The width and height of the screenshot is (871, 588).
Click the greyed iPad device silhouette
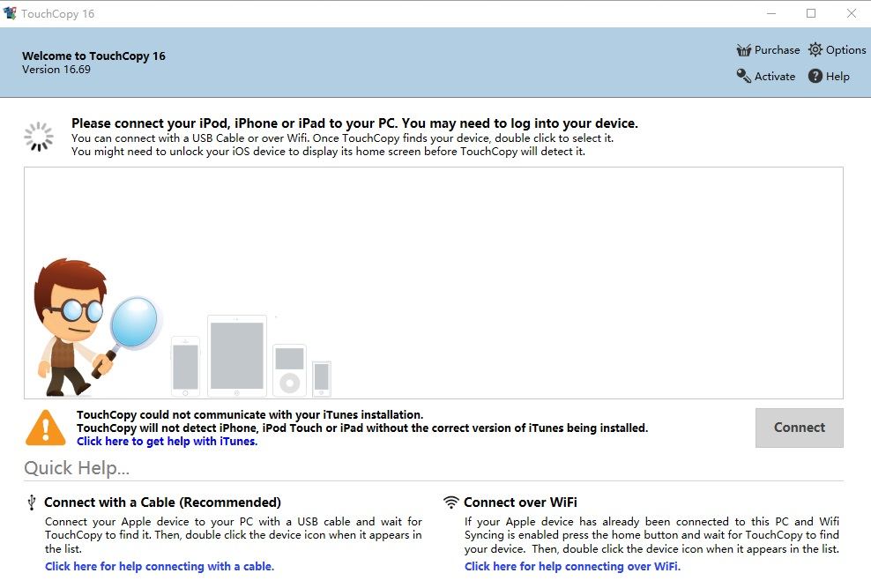click(236, 356)
